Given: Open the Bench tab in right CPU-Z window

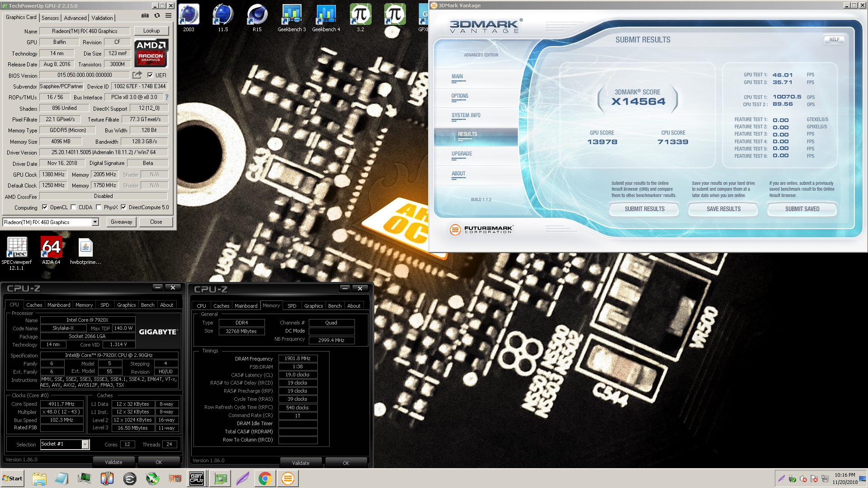Looking at the screenshot, I should (x=335, y=306).
